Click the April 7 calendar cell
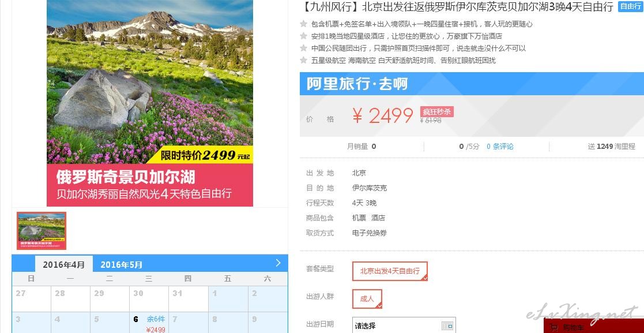This screenshot has height=333, width=644. pos(188,323)
